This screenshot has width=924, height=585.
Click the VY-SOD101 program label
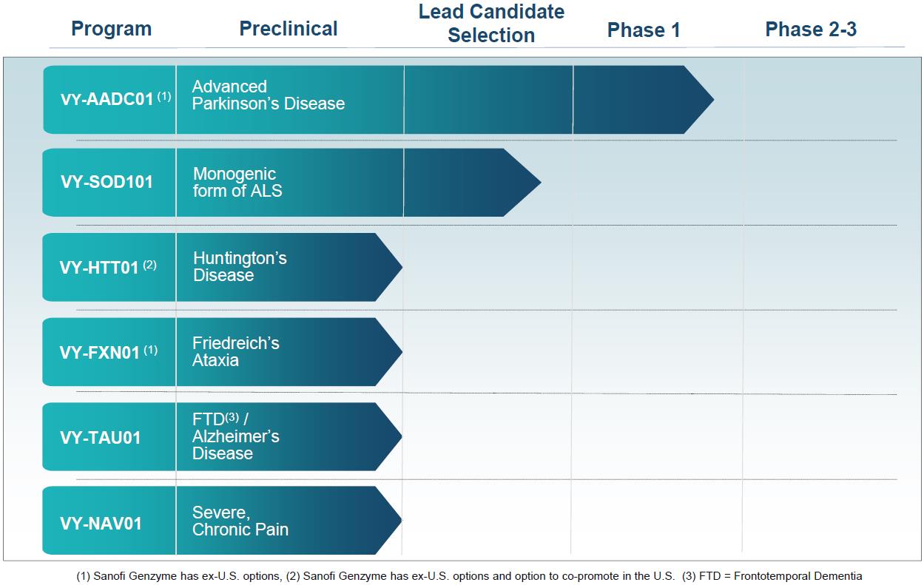(107, 182)
